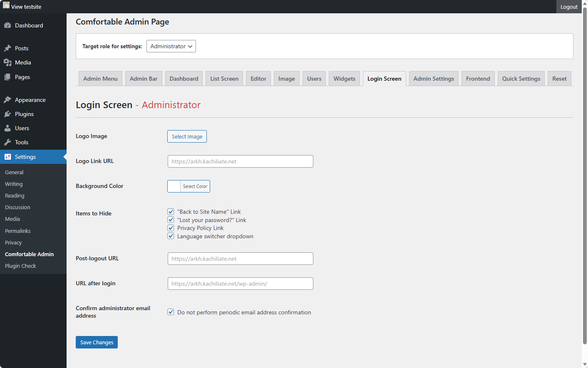The image size is (588, 368).
Task: Open the Users settings tab
Action: 314,79
